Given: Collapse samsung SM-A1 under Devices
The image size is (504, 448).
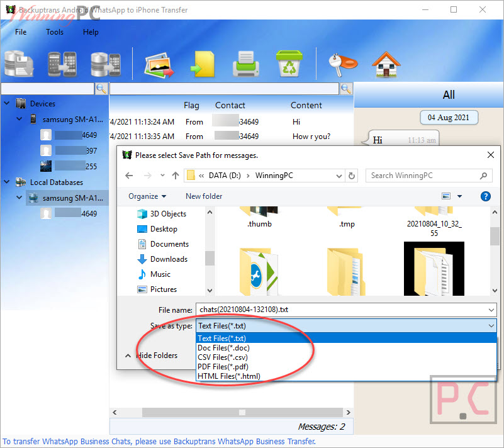Looking at the screenshot, I should click(x=20, y=119).
